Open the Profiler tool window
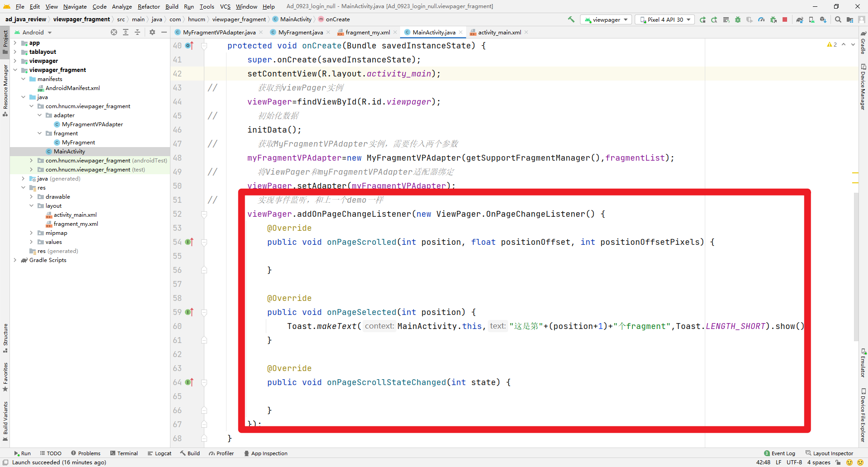 click(x=222, y=453)
